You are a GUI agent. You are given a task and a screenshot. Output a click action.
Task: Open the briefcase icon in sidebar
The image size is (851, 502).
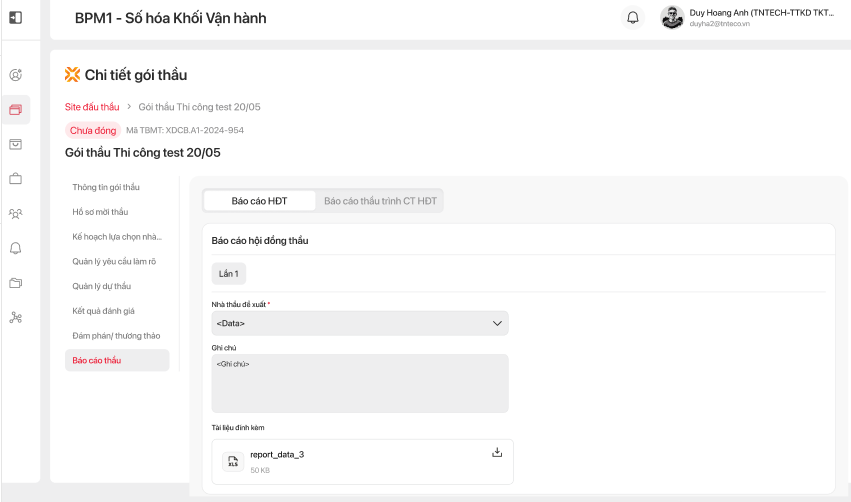pyautogui.click(x=15, y=179)
